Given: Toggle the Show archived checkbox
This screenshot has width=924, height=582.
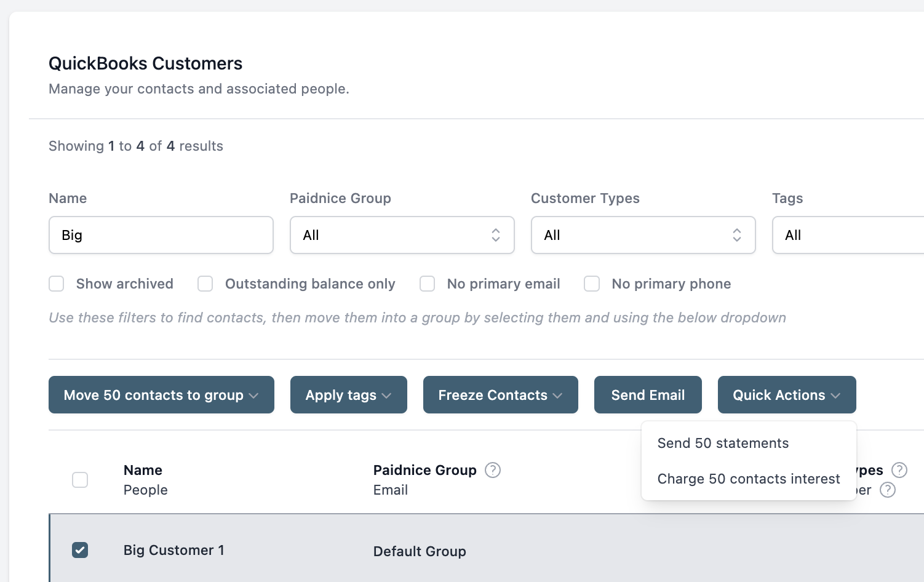Looking at the screenshot, I should tap(57, 284).
